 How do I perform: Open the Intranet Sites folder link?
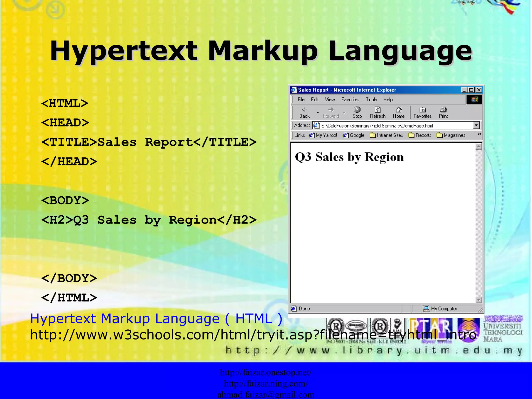(x=386, y=135)
